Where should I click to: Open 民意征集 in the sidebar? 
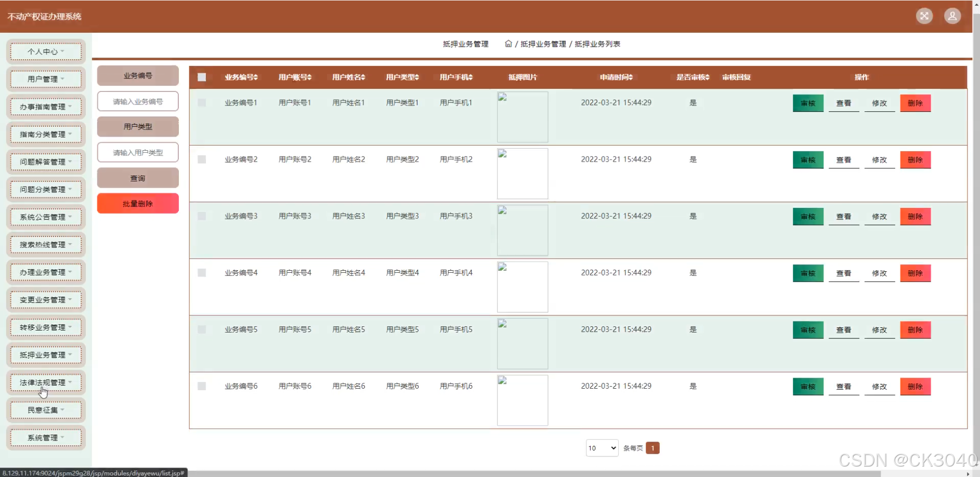(x=46, y=410)
